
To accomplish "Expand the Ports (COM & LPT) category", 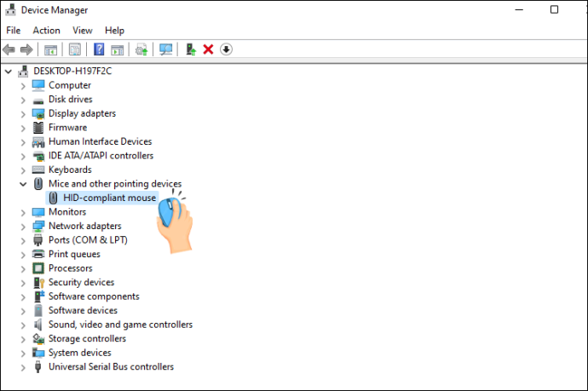I will point(23,241).
